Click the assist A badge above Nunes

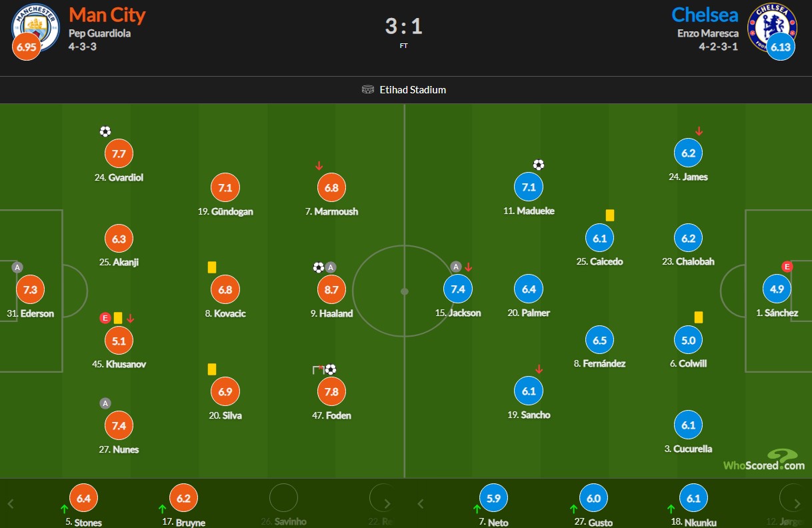tap(105, 403)
